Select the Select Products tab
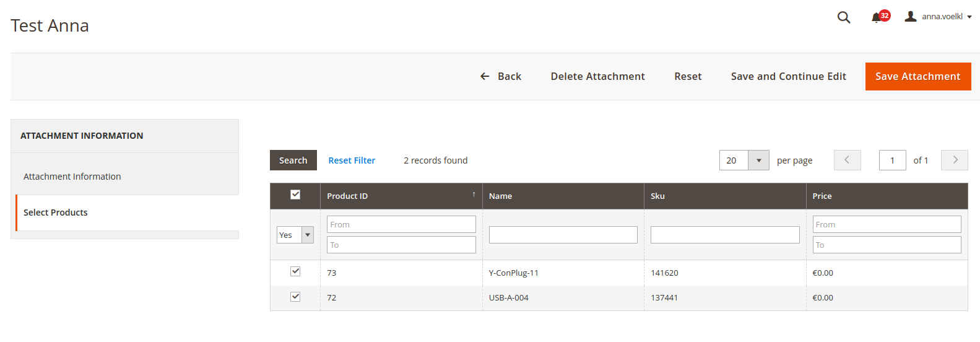This screenshot has width=980, height=342. coord(56,213)
